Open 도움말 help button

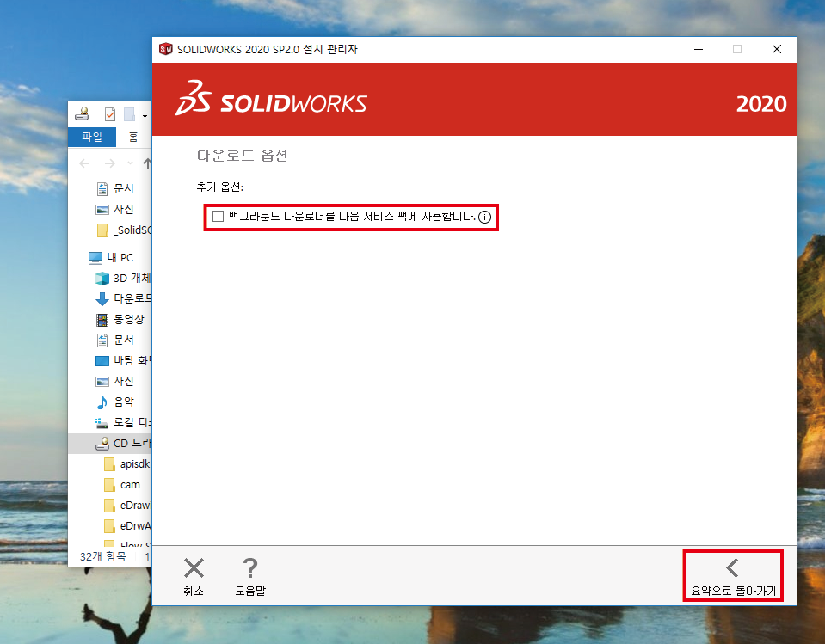[250, 577]
